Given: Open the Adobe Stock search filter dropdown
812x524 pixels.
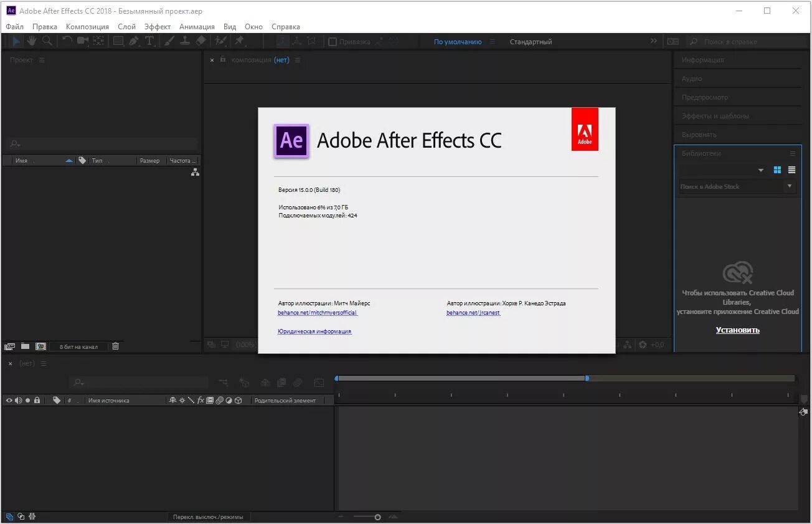Looking at the screenshot, I should [x=790, y=186].
